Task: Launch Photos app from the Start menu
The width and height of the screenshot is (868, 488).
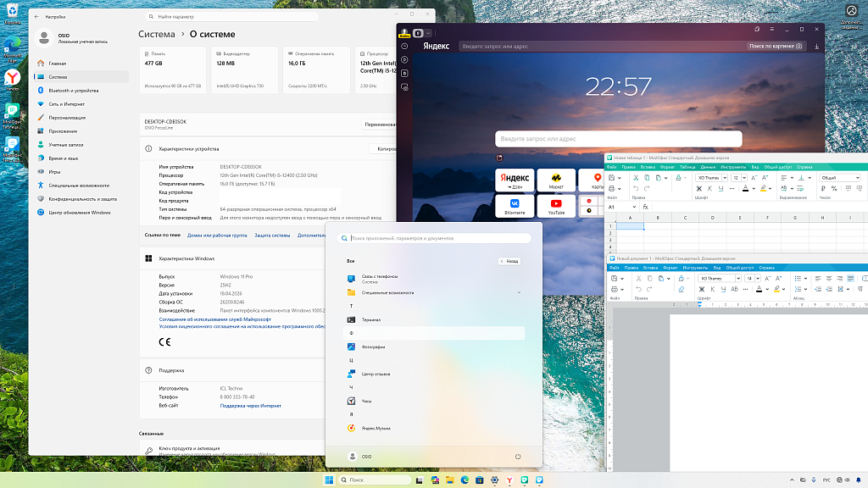Action: tap(433, 347)
